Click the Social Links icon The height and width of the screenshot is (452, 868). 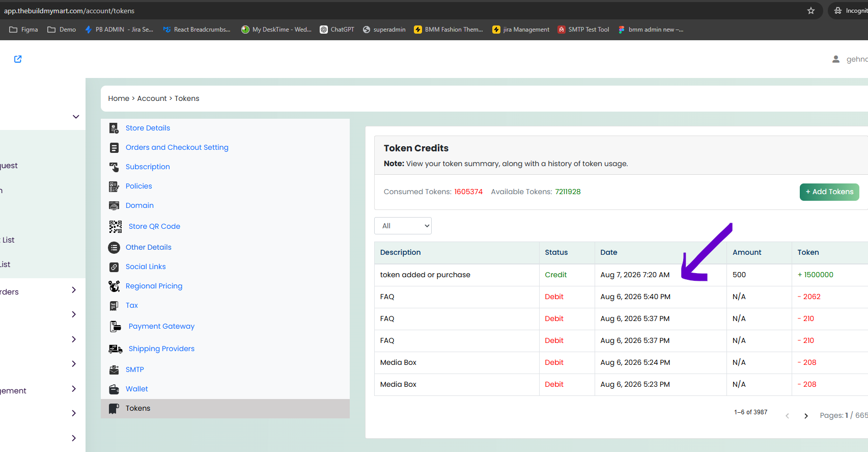(x=114, y=267)
